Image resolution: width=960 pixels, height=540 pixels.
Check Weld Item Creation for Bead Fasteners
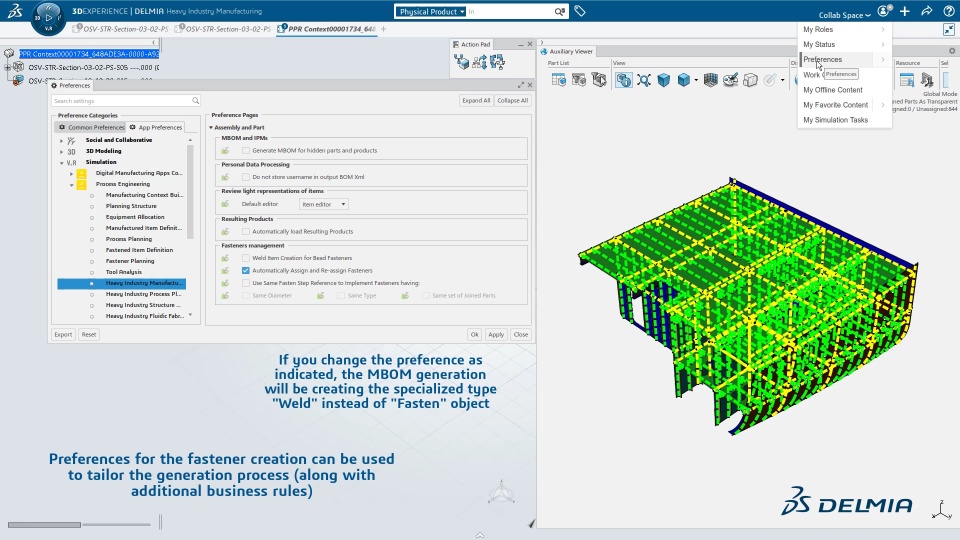point(246,258)
